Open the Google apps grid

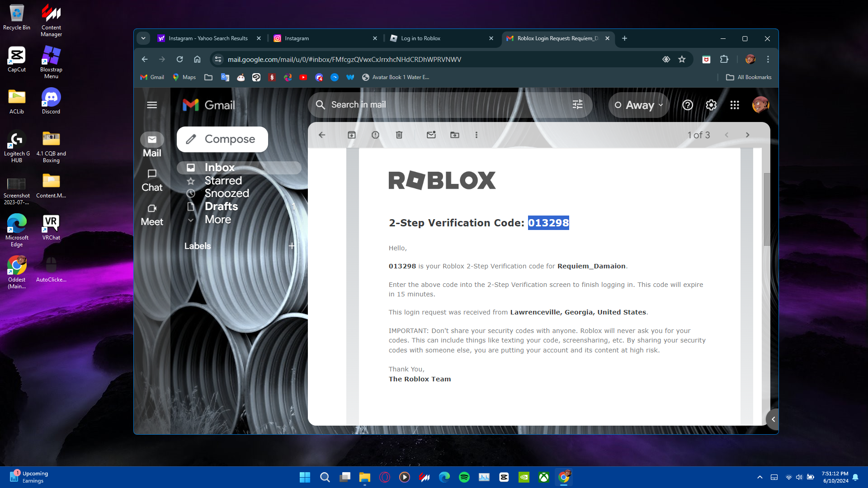tap(735, 105)
